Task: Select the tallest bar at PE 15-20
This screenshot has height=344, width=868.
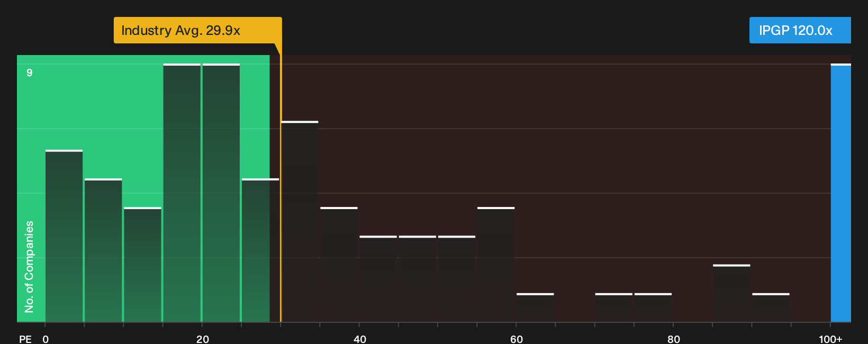Action: 182,193
